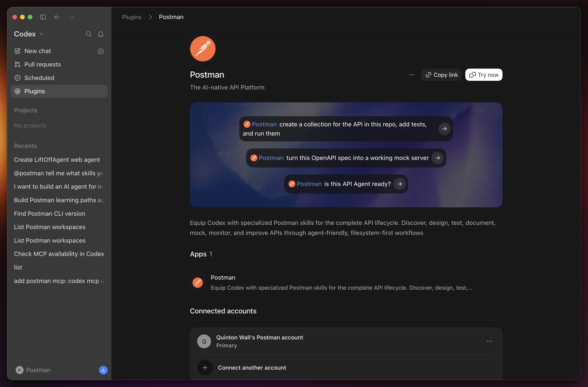Click the plus icon for Connect another account

pos(205,368)
